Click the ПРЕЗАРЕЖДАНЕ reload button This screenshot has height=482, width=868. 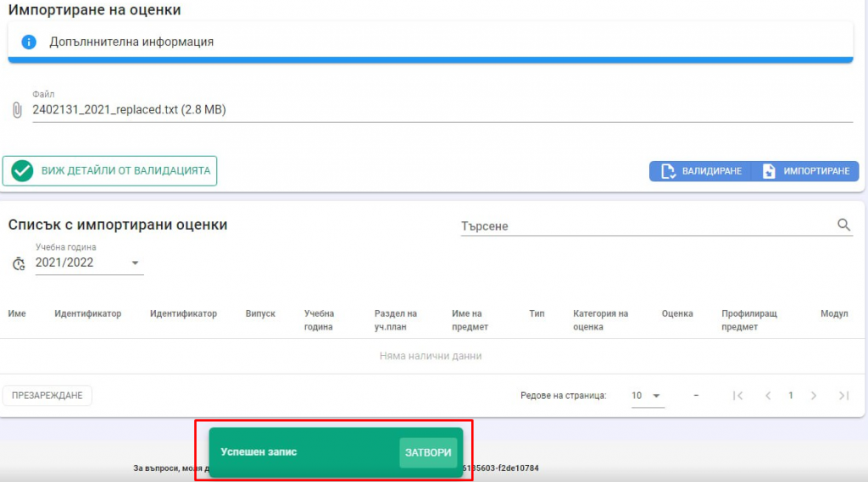point(47,396)
